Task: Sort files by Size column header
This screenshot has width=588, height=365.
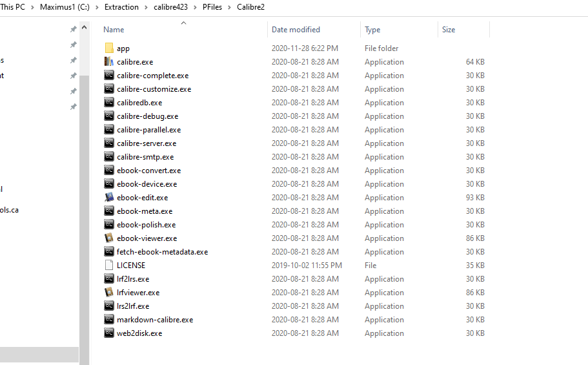Action: [x=449, y=30]
